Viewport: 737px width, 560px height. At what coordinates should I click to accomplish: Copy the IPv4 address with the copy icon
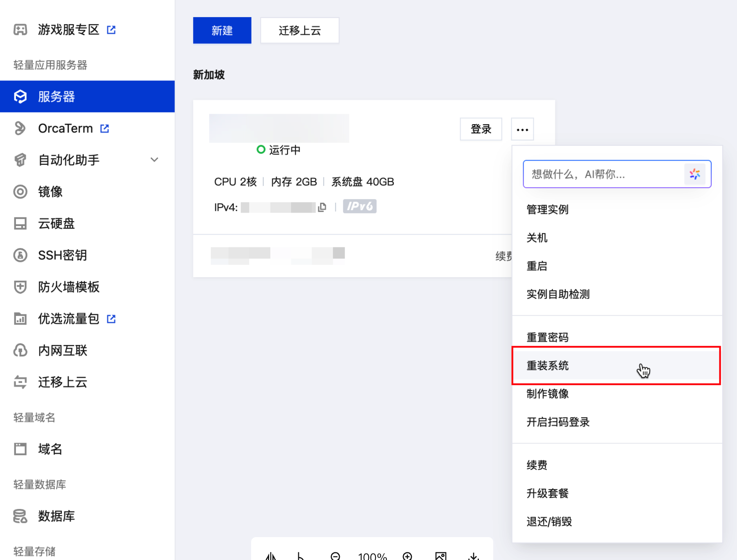(322, 207)
